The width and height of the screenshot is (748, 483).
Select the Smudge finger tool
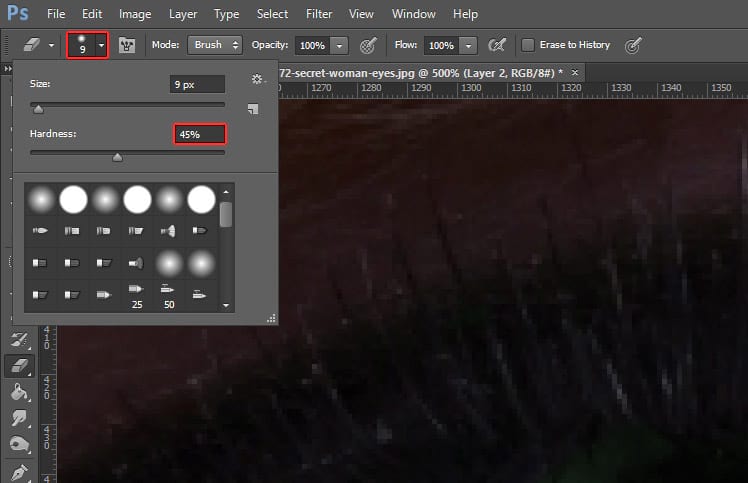click(19, 418)
